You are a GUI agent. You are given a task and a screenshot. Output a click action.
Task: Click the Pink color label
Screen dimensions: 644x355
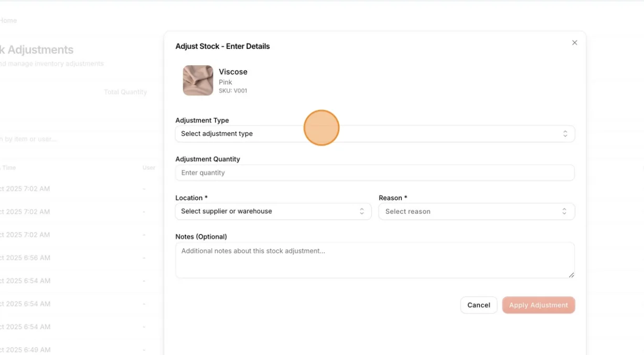226,82
